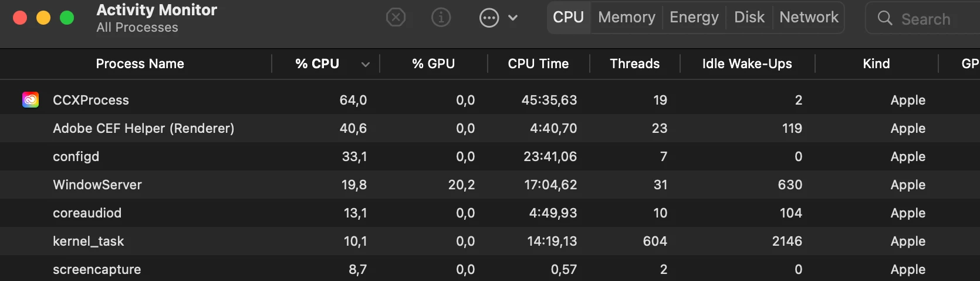Sort by Process Name column
Screen dimensions: 980x281
coord(140,63)
